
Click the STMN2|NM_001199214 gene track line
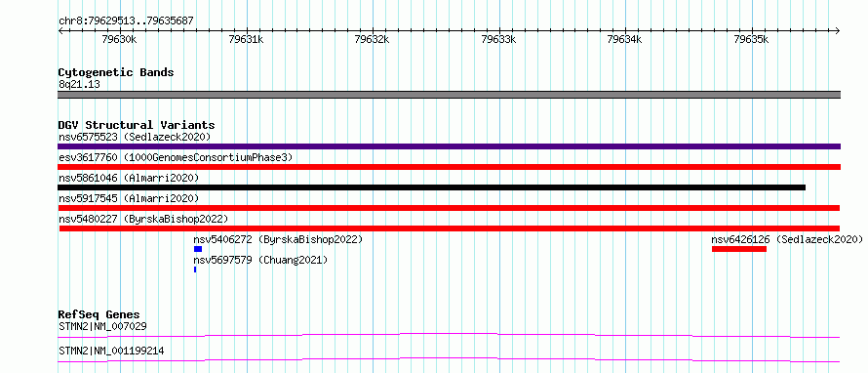[449, 359]
